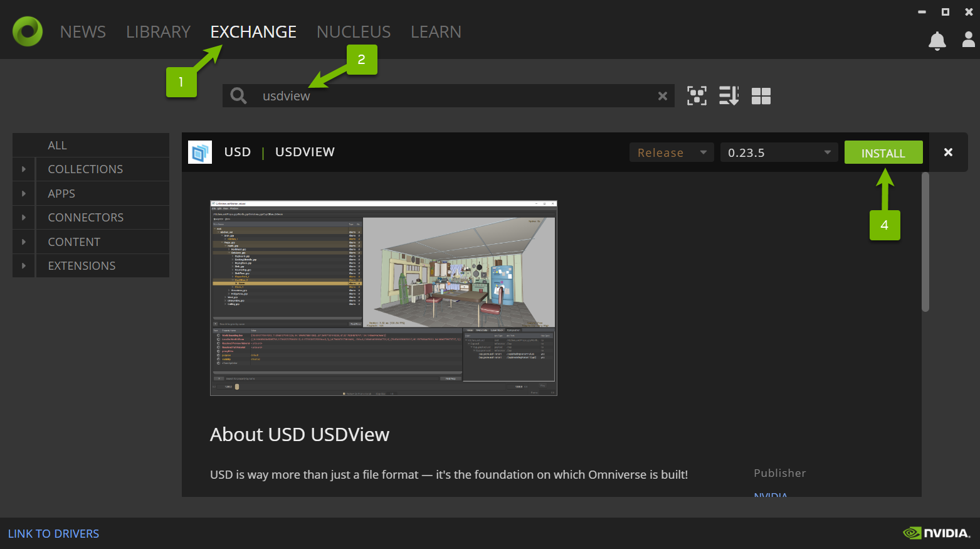Screen dimensions: 980x549
Task: Click the focus filter icon beside search
Action: 697,96
